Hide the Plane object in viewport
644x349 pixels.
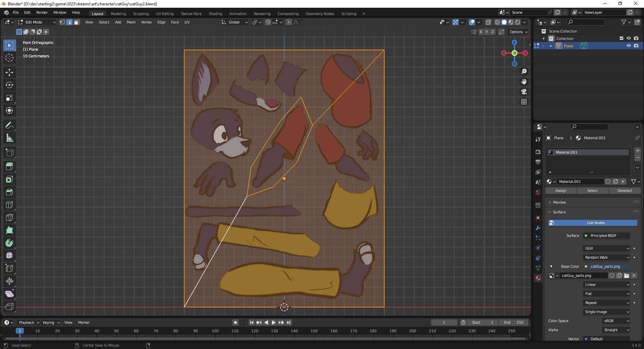click(629, 46)
